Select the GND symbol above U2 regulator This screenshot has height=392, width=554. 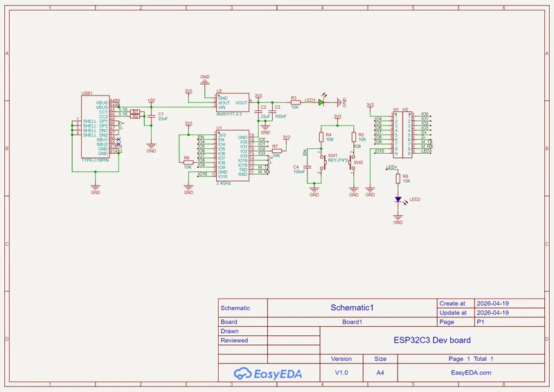204,80
